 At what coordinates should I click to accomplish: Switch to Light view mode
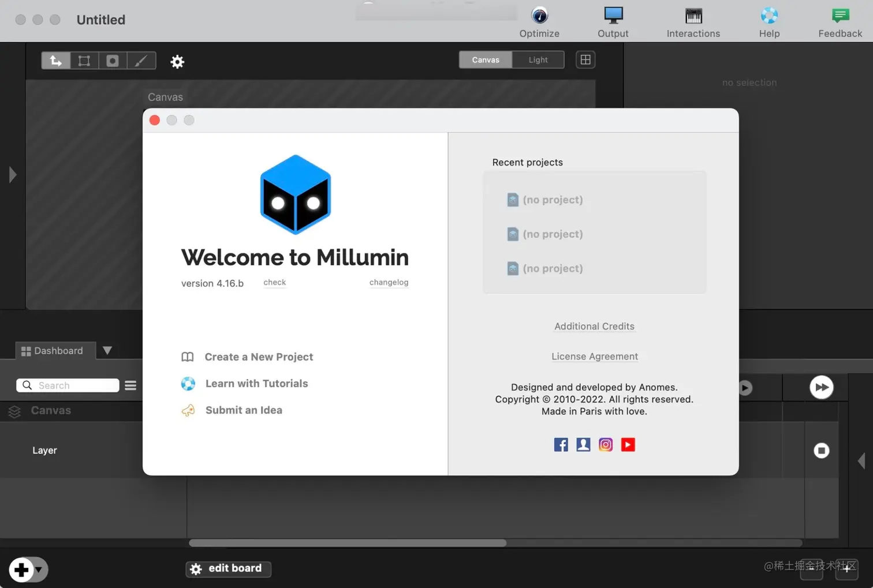pos(538,59)
